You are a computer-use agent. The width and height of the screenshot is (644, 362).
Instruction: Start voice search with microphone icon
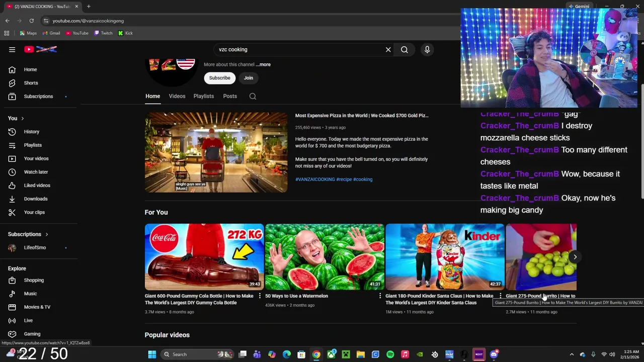[427, 49]
